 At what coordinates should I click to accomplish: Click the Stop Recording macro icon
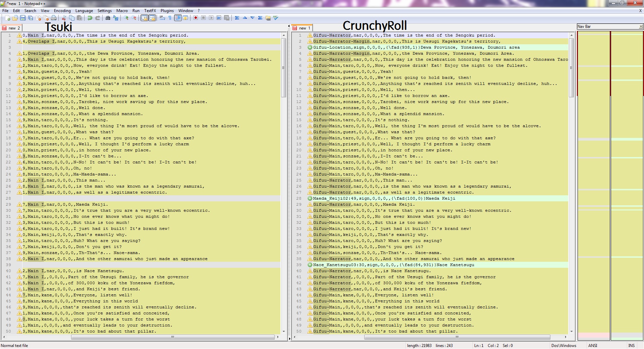coord(203,18)
